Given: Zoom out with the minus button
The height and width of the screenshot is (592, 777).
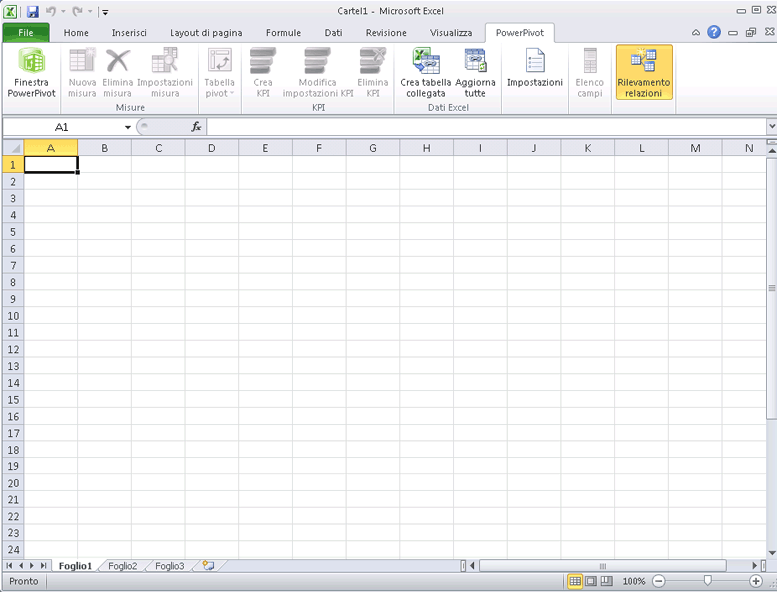Looking at the screenshot, I should (659, 581).
